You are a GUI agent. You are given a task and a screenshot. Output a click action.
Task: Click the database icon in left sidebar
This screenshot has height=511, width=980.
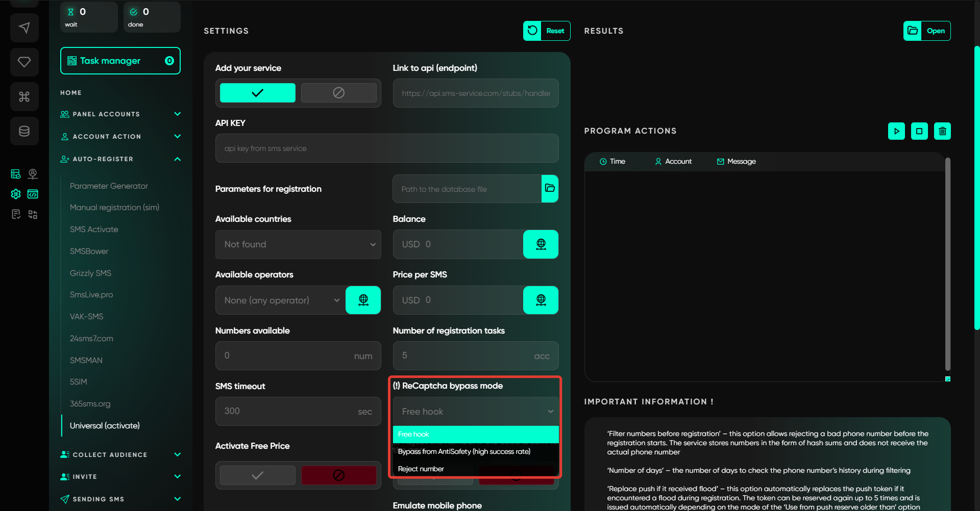(x=24, y=131)
